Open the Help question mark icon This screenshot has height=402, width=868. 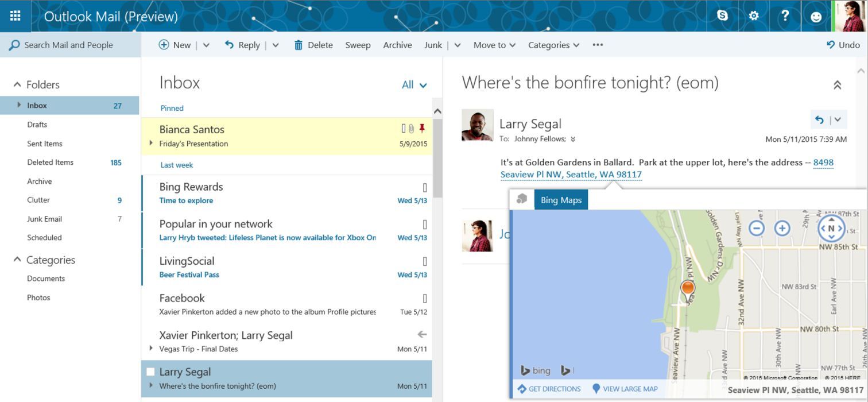tap(785, 16)
